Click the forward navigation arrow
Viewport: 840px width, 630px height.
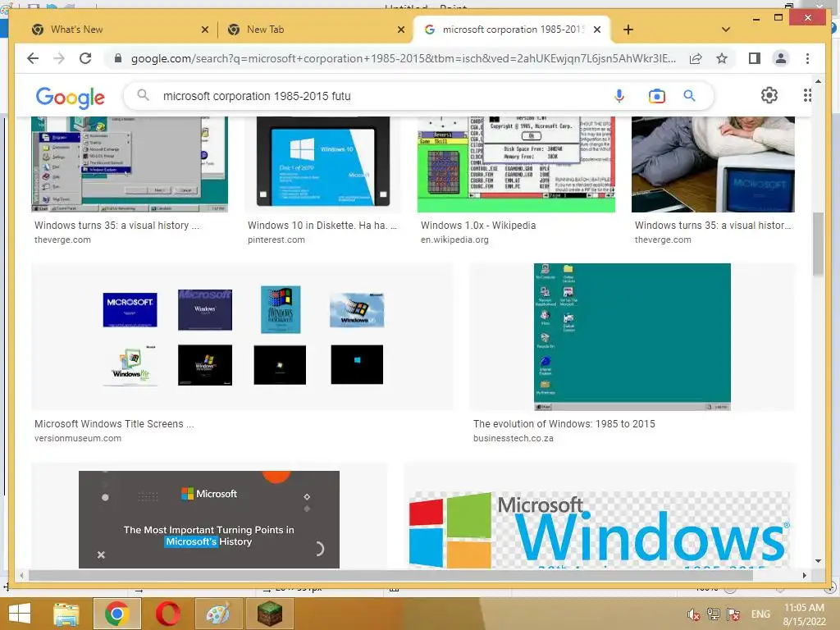[59, 58]
